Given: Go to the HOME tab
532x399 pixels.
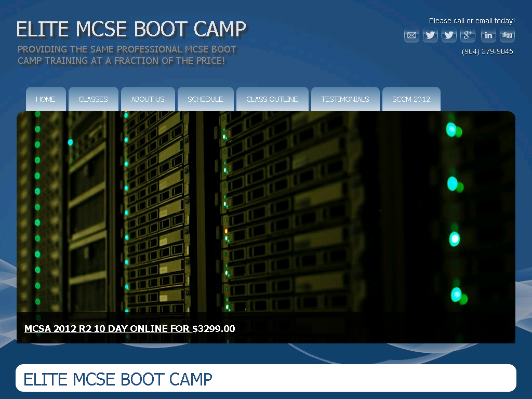Looking at the screenshot, I should click(46, 99).
